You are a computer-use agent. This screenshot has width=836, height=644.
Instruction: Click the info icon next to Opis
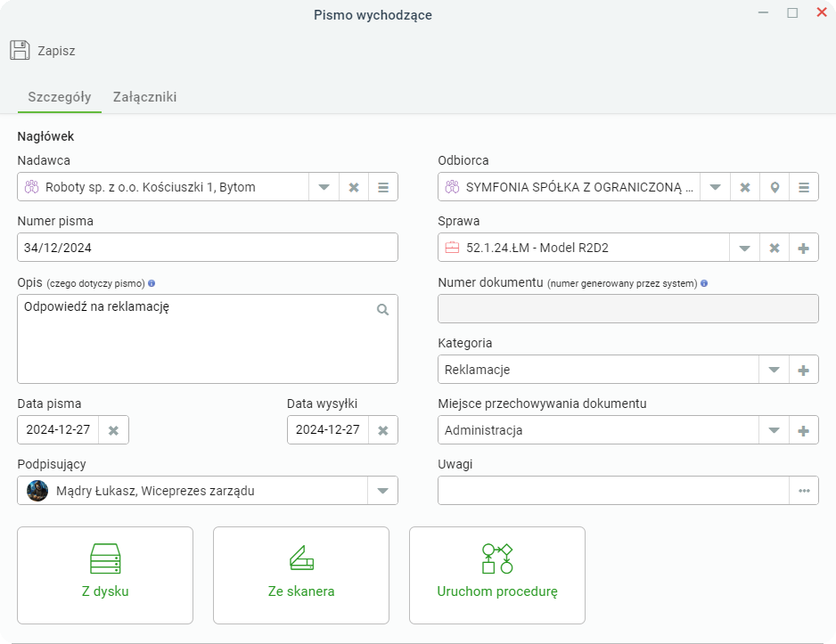click(152, 283)
